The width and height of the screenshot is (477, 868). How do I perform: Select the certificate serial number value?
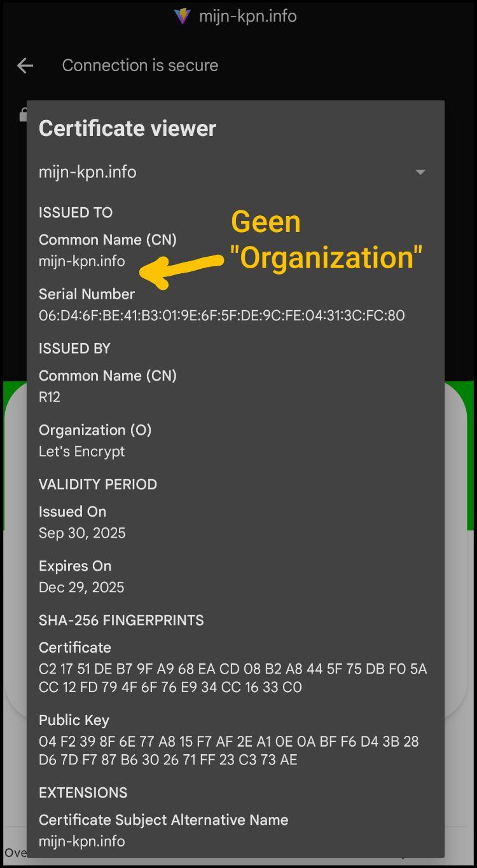[x=221, y=316]
